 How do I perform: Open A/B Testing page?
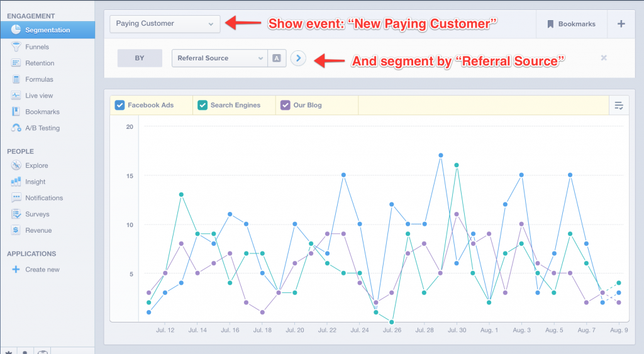[42, 128]
